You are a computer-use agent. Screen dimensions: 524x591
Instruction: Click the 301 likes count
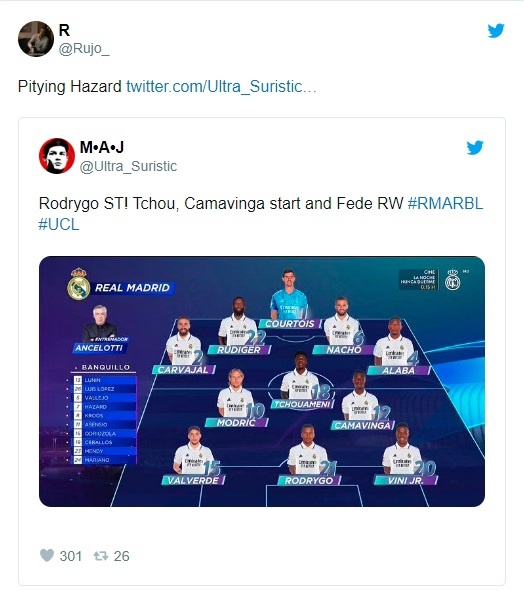coord(70,556)
